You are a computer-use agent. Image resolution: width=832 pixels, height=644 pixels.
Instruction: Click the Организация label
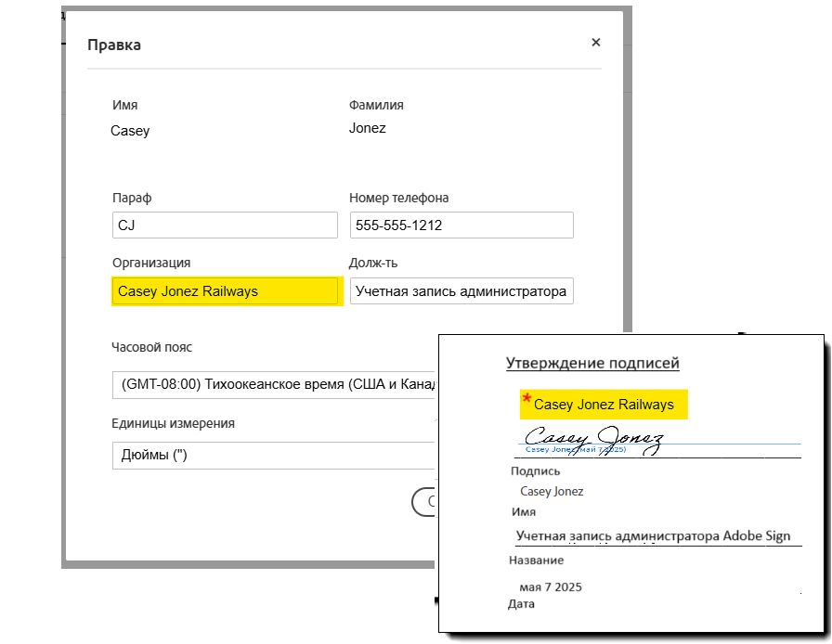click(151, 263)
